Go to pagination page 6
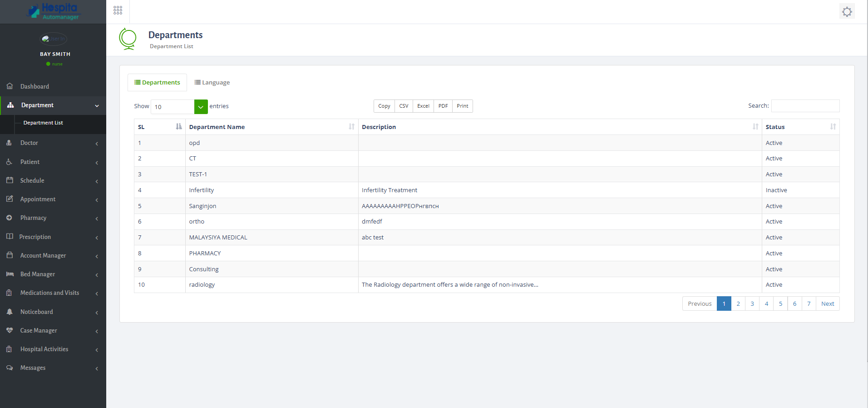Viewport: 868px width, 408px height. [794, 304]
